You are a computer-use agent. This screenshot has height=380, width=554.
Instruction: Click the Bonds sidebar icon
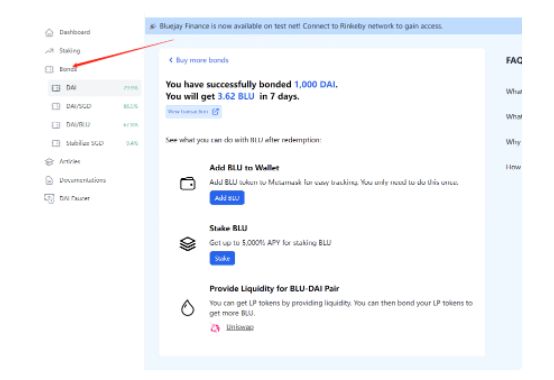[x=49, y=69]
